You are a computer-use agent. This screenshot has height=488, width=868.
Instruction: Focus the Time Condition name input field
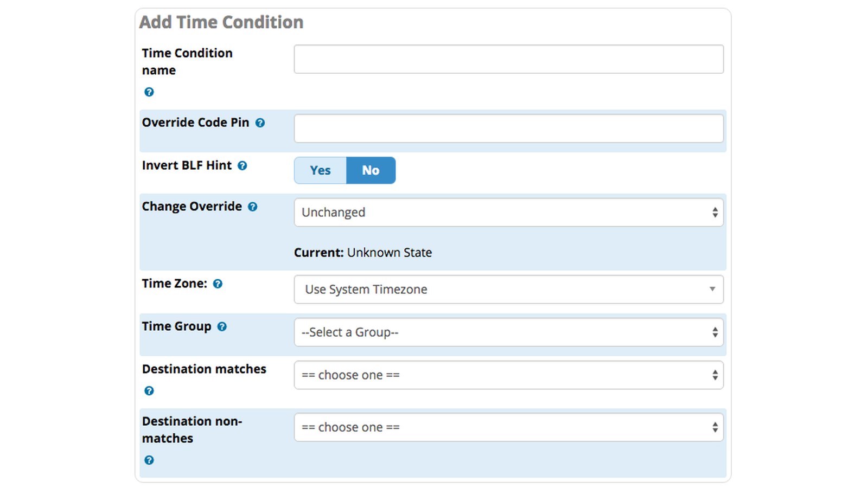[x=508, y=59]
